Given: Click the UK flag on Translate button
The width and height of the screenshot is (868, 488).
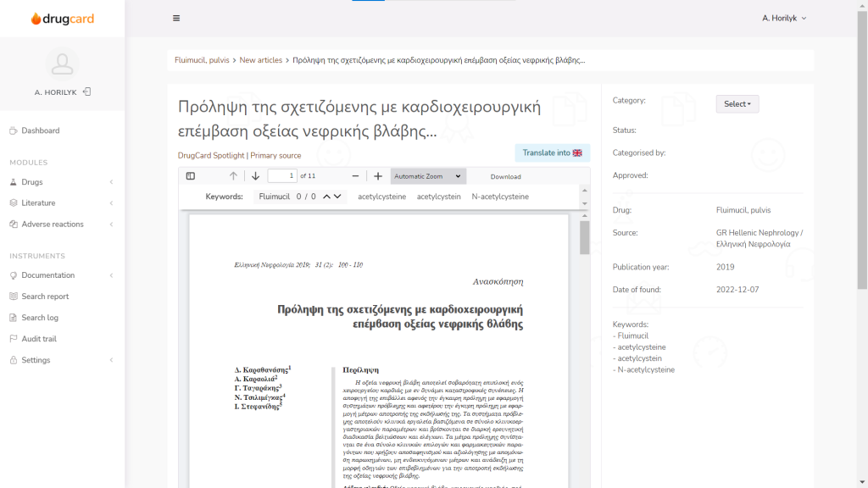Looking at the screenshot, I should pyautogui.click(x=577, y=152).
